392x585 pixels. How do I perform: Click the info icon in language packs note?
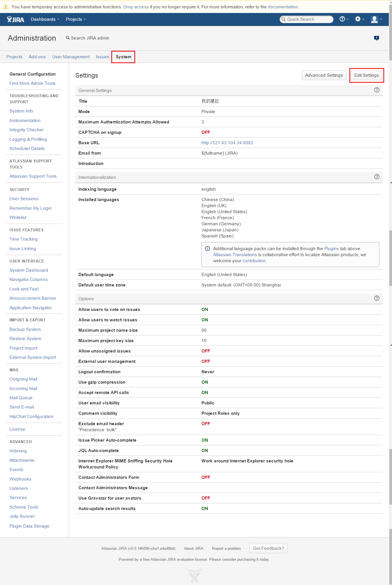point(207,248)
